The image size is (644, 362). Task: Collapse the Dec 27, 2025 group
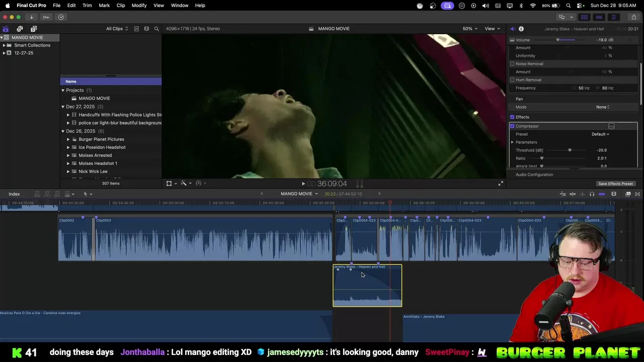[63, 107]
